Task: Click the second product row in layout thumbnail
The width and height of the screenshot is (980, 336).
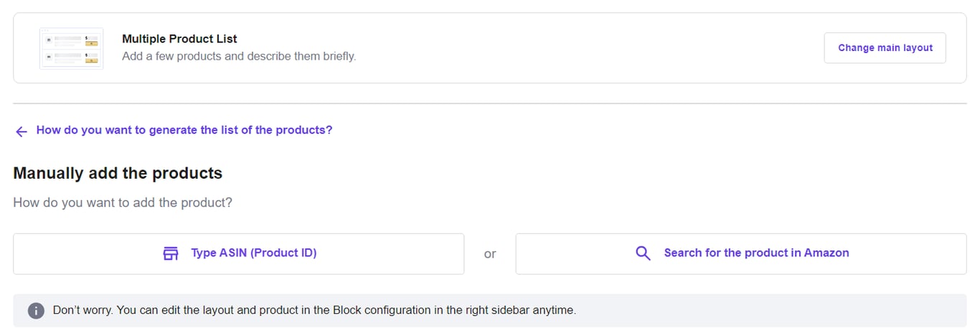Action: point(65,57)
